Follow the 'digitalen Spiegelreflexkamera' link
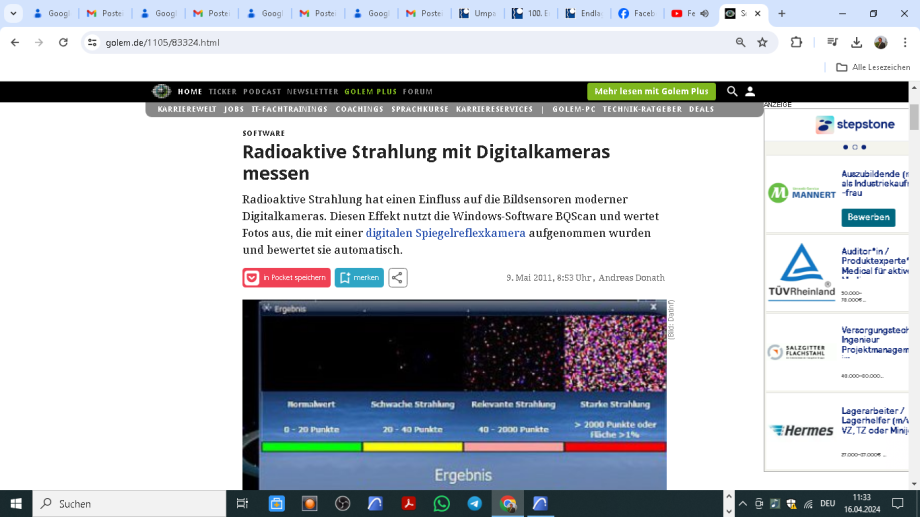Screen dimensions: 920x517 (x=445, y=233)
